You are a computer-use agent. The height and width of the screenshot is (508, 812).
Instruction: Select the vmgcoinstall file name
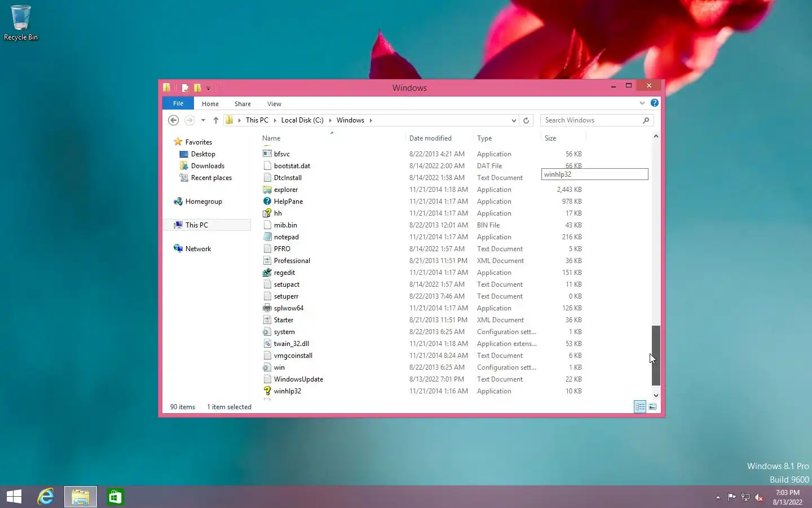[x=293, y=356]
